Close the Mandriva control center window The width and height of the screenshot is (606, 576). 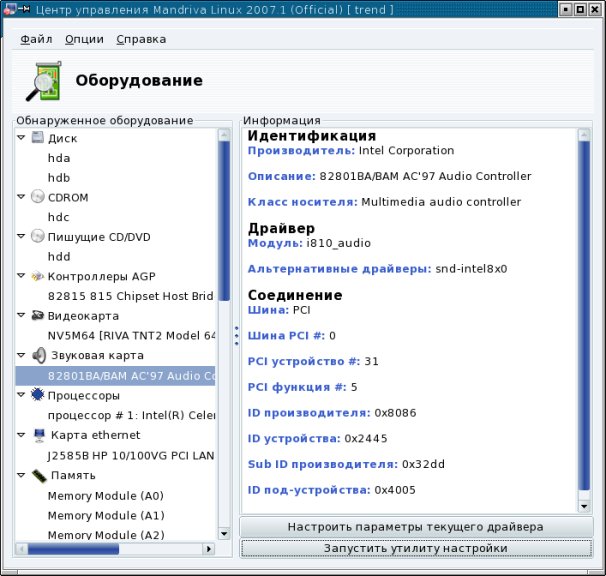(x=595, y=9)
